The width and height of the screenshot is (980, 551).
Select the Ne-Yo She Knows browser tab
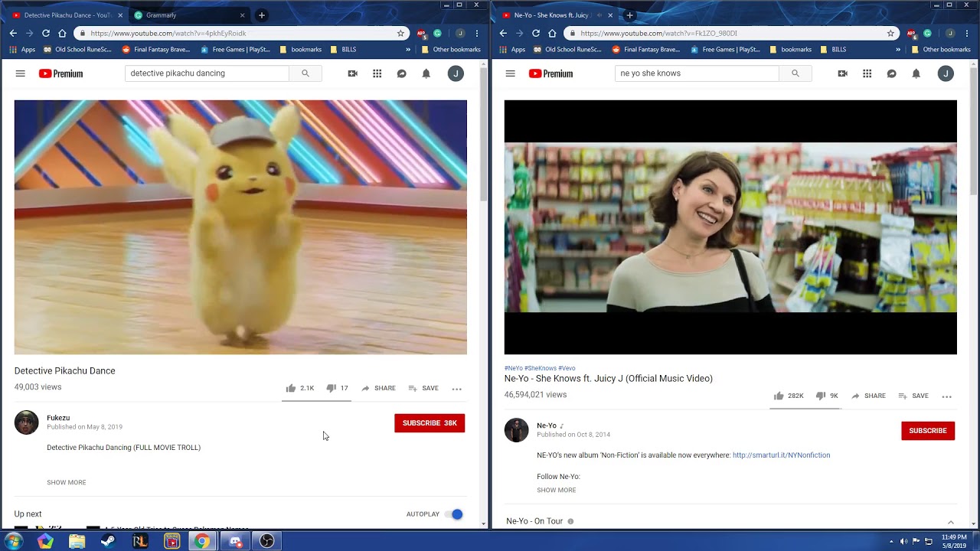[557, 15]
